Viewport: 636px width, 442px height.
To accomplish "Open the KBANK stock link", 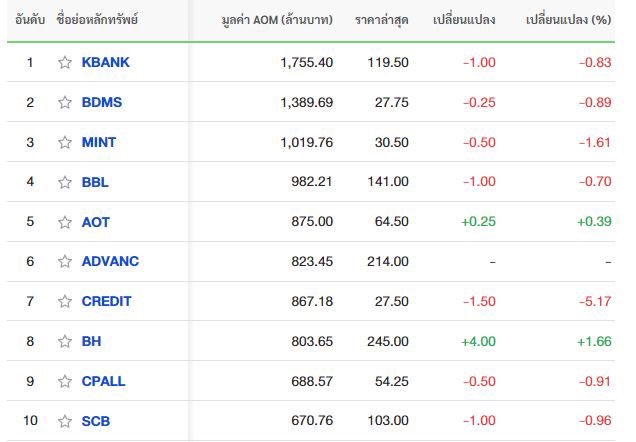I will click(x=105, y=62).
